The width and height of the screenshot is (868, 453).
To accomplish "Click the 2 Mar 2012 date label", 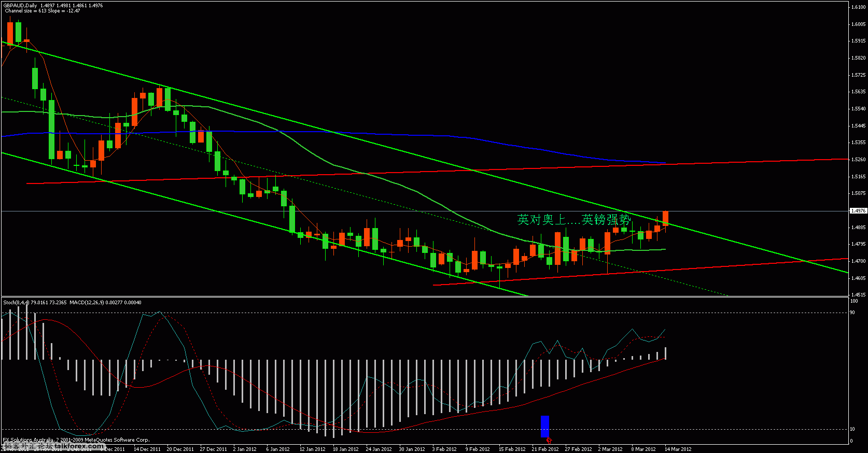I will (x=610, y=449).
